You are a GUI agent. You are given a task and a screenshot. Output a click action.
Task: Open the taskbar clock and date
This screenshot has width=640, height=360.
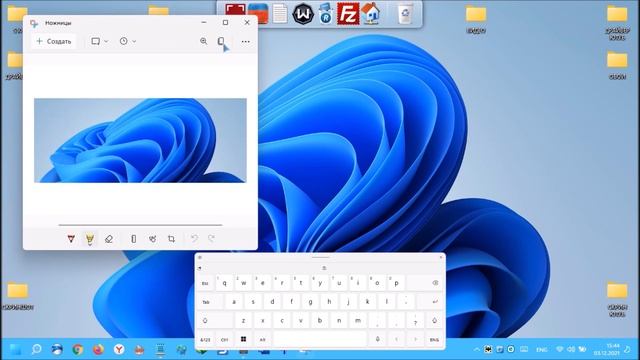(x=608, y=349)
